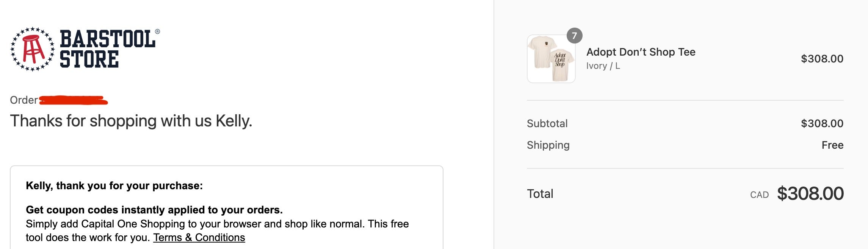868x249 pixels.
Task: Click 'Kelly, thank you for your purchase' text
Action: pyautogui.click(x=114, y=186)
